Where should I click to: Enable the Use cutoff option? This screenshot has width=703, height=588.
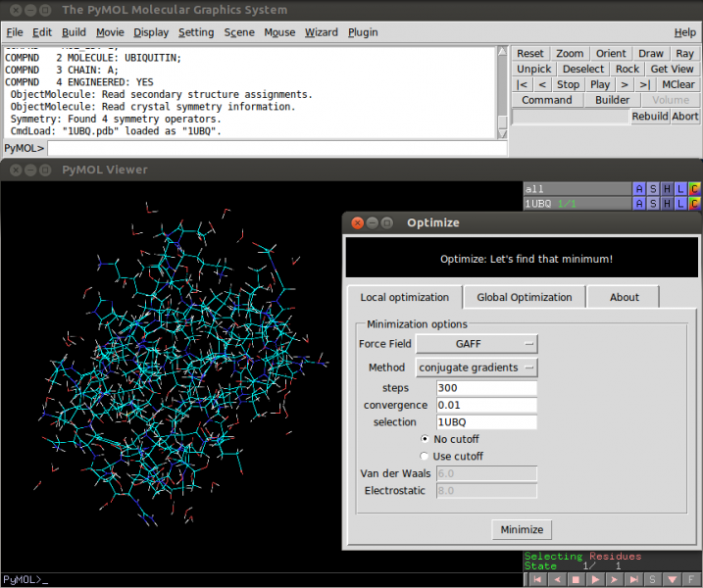(x=426, y=456)
